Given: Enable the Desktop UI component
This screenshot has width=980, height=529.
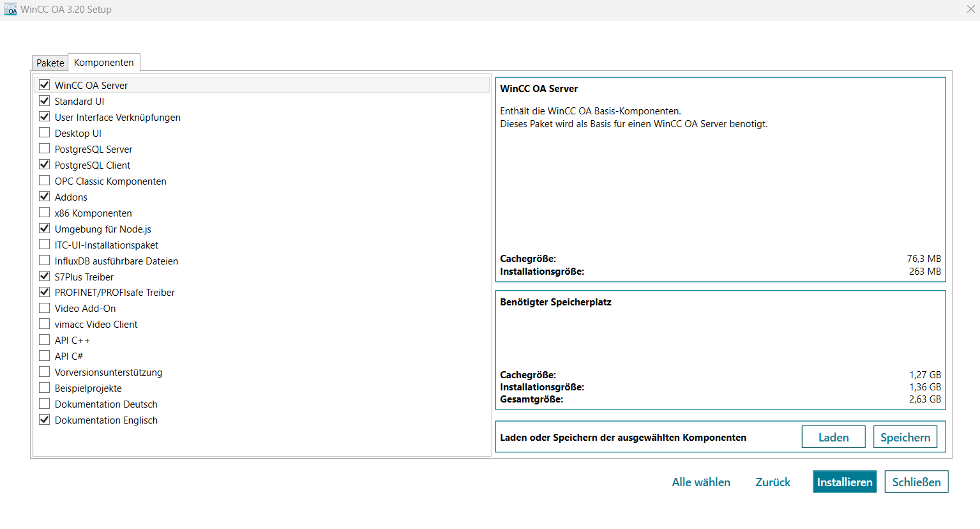Looking at the screenshot, I should [x=45, y=132].
